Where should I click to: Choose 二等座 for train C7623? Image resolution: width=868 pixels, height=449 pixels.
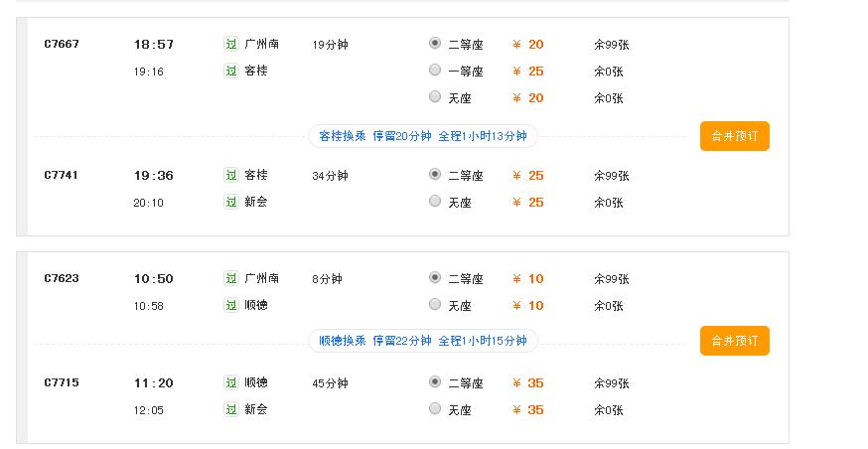(435, 278)
